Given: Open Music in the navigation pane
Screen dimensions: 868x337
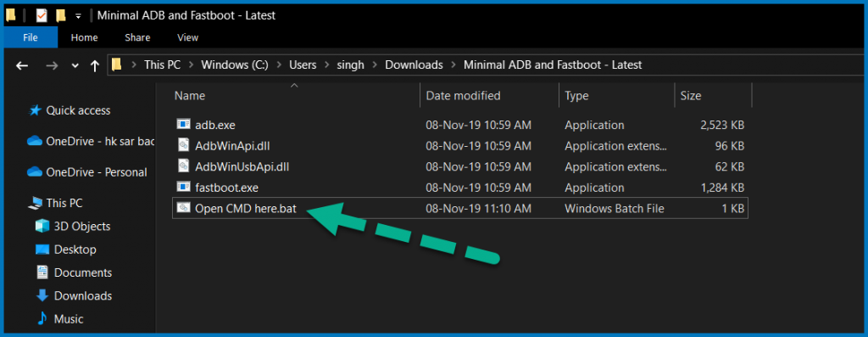Looking at the screenshot, I should pyautogui.click(x=69, y=319).
